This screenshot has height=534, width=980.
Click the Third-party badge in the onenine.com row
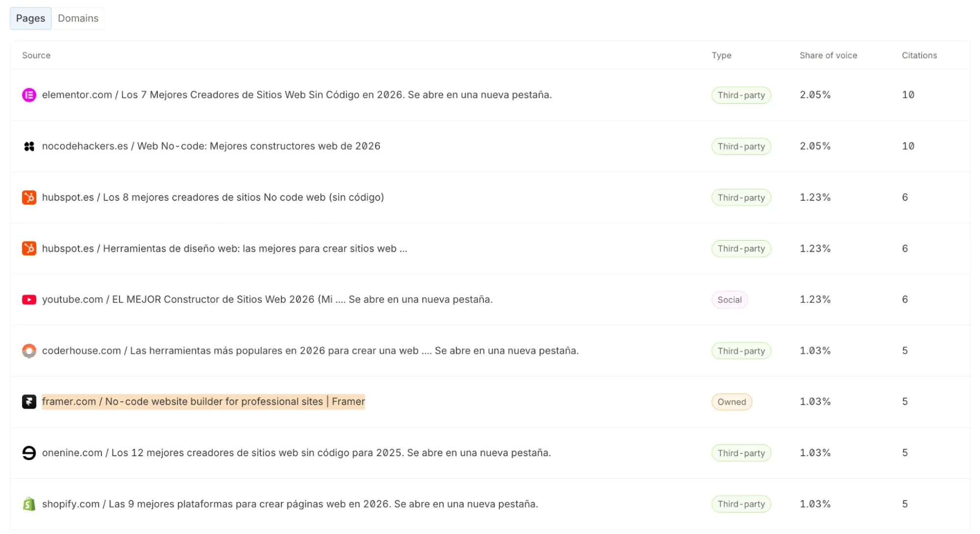(741, 453)
